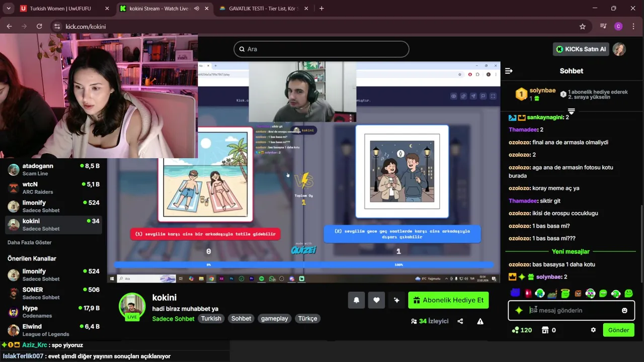The image size is (644, 362).
Task: Click the KICKs Satın Al button
Action: [581, 49]
